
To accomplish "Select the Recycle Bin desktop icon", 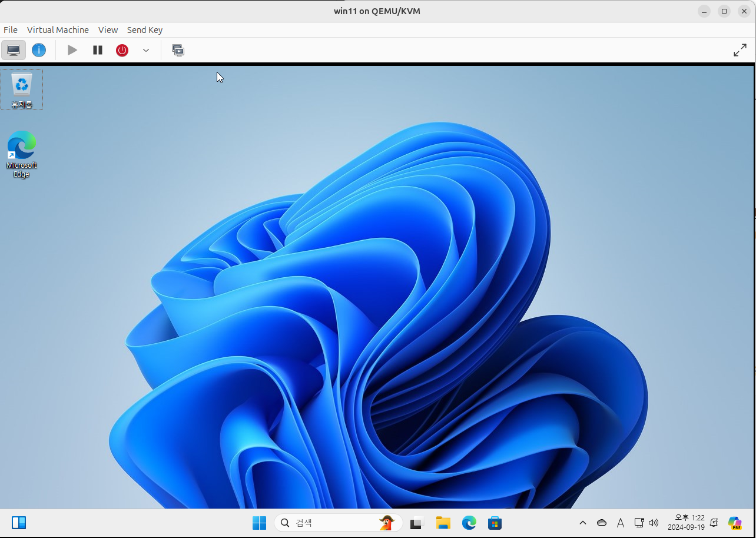I will point(22,89).
